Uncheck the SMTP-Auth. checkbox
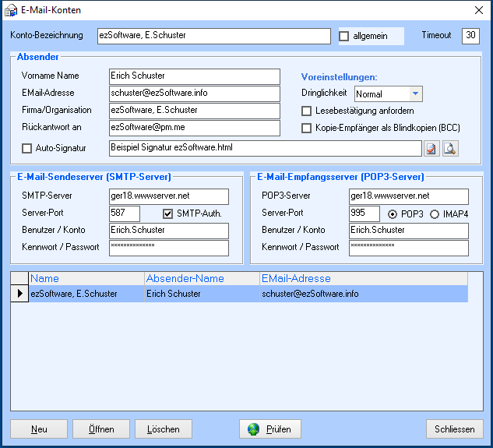Image resolution: width=493 pixels, height=448 pixels. tap(167, 213)
